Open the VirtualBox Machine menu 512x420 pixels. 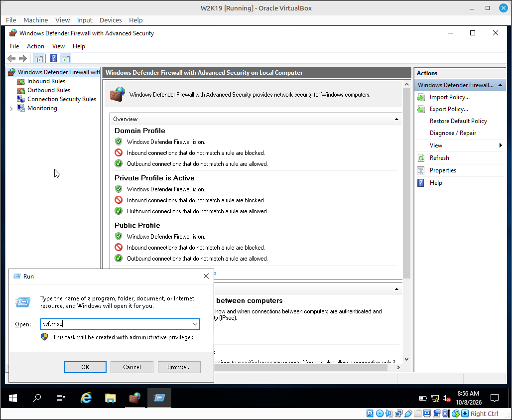tap(35, 20)
